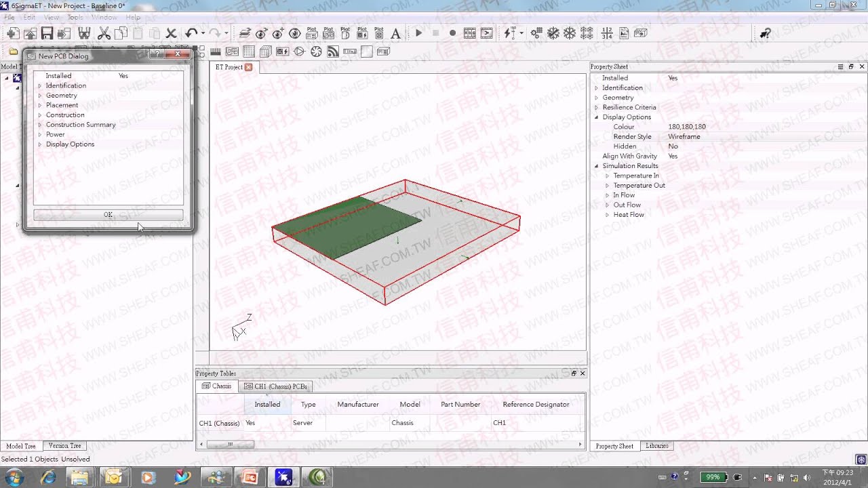
Task: Click the Copy toolbar icon
Action: (x=121, y=33)
